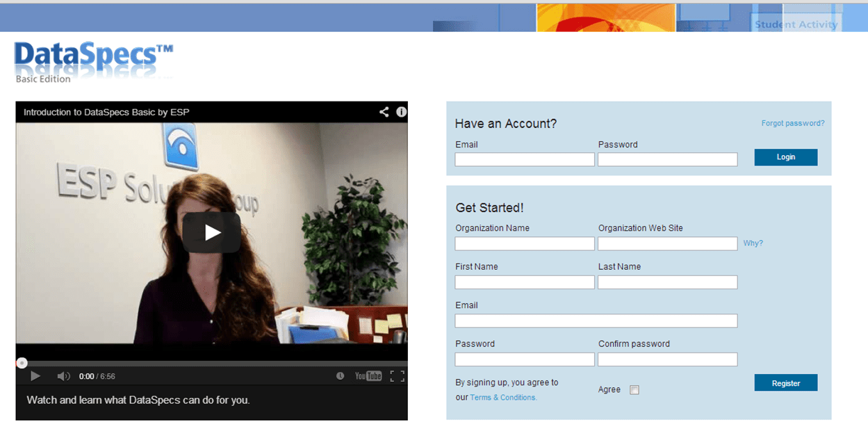Click the registration Email input field
The image size is (868, 427).
click(x=596, y=321)
